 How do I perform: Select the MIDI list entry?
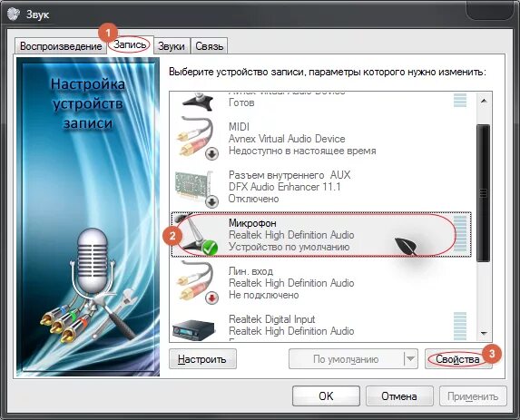320,139
